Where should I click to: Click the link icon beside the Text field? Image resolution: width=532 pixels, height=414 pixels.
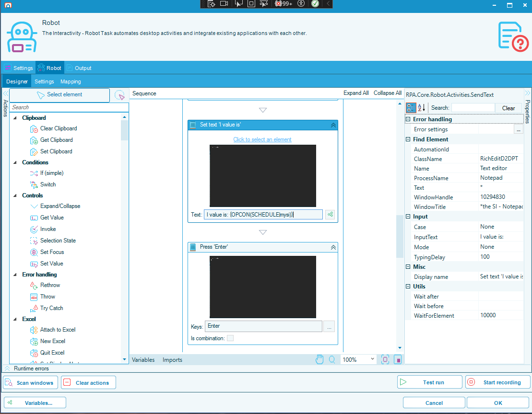coord(330,214)
